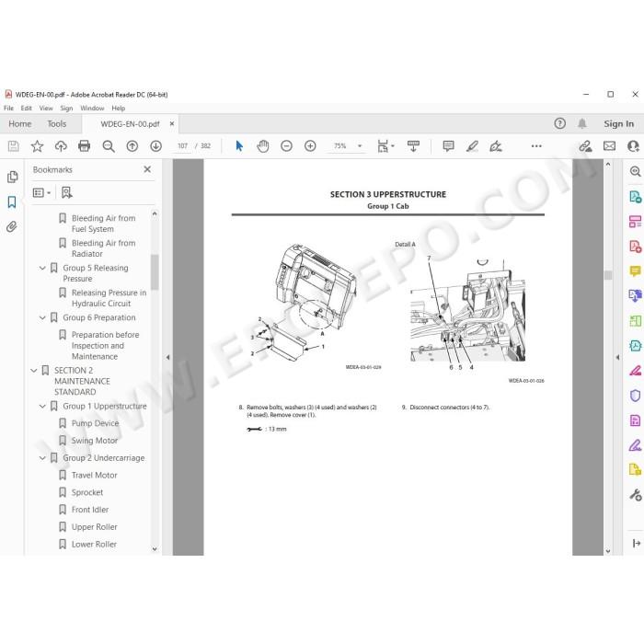Open Releasing Pressure in Hydraulic Circuit
The height and width of the screenshot is (644, 644).
(109, 298)
